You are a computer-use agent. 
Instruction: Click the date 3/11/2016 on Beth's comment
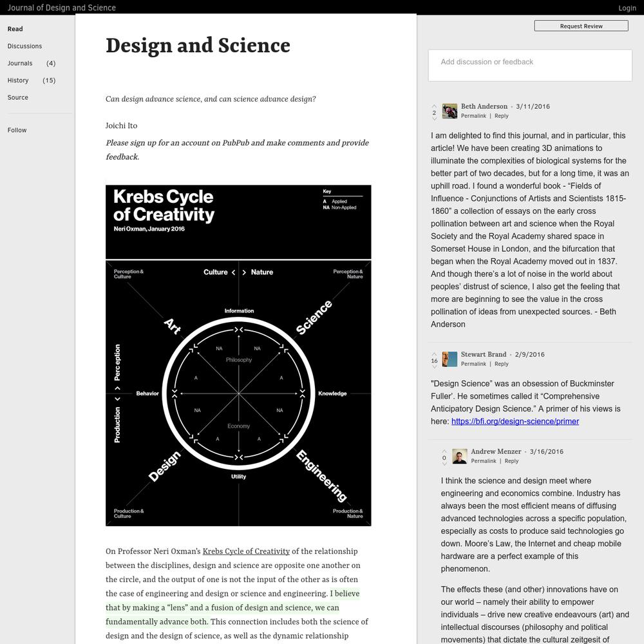pyautogui.click(x=533, y=106)
